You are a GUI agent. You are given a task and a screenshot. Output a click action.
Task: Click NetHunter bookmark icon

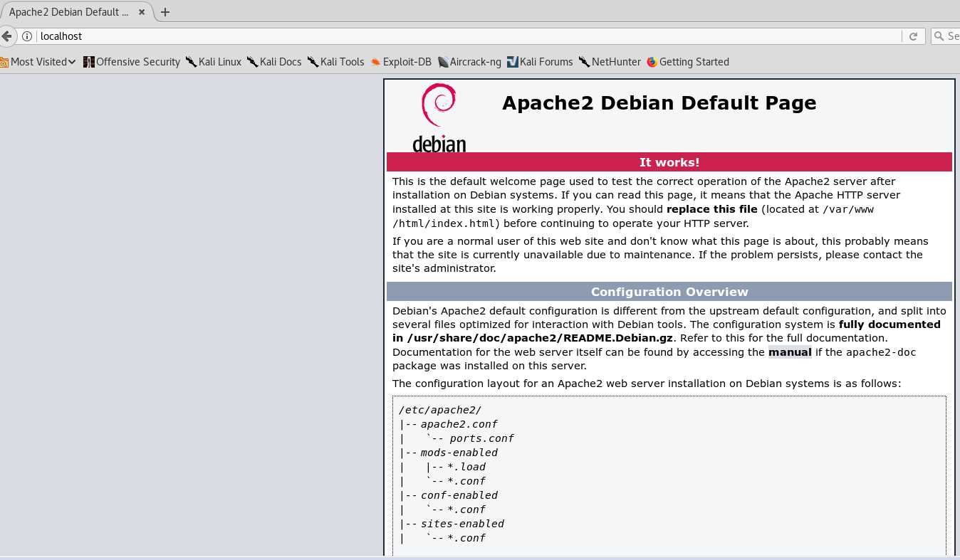click(x=584, y=62)
